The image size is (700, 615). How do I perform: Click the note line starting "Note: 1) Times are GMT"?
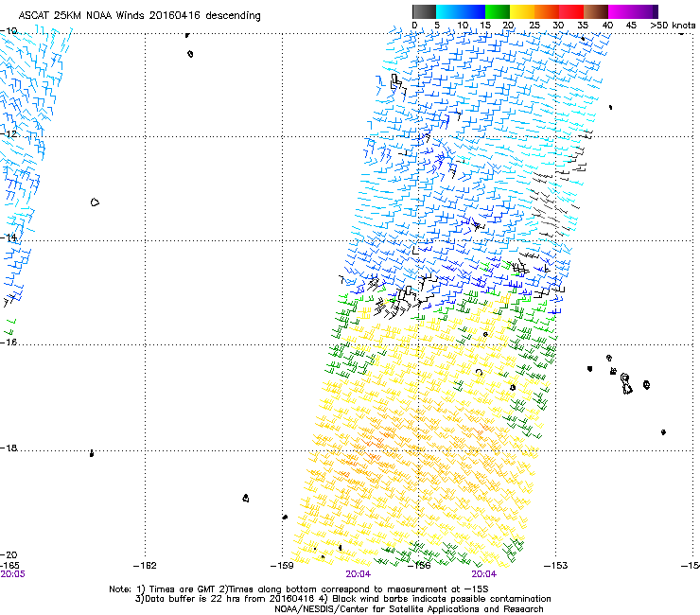tap(299, 589)
